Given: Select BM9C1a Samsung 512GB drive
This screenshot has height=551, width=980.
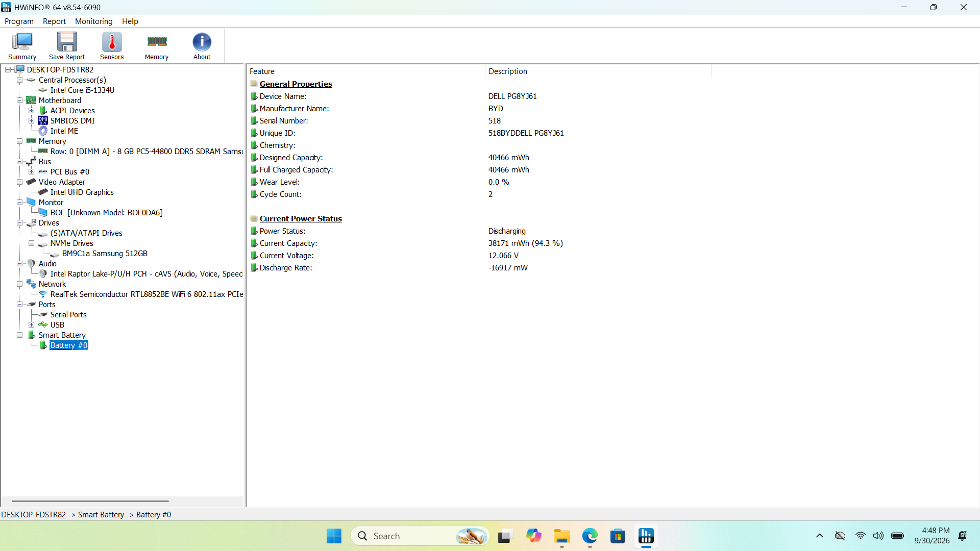Looking at the screenshot, I should pos(105,254).
